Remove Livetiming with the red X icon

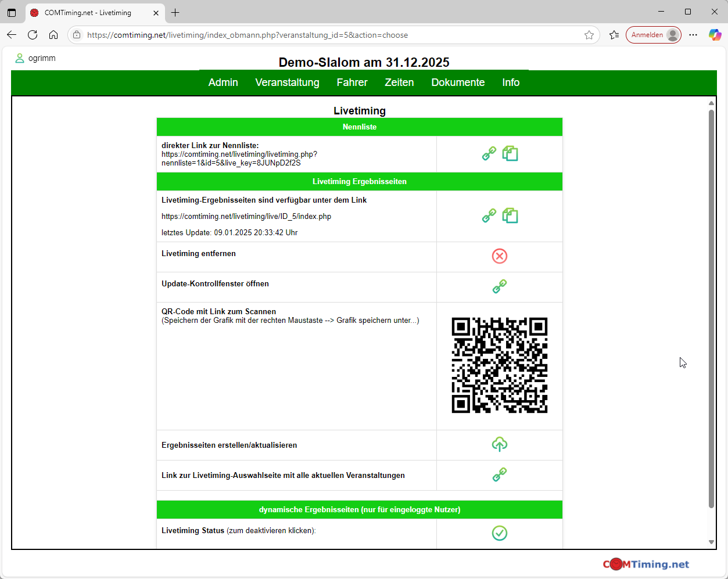pyautogui.click(x=500, y=256)
